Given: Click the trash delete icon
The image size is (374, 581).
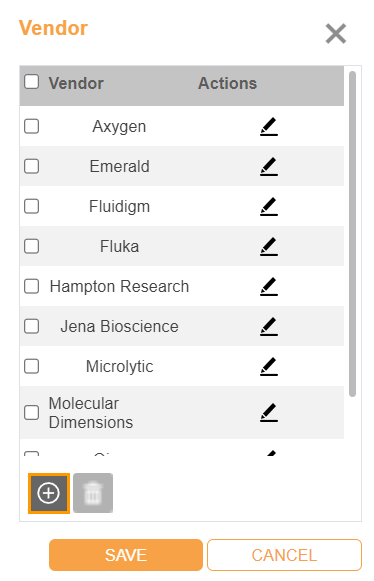Looking at the screenshot, I should pyautogui.click(x=93, y=493).
